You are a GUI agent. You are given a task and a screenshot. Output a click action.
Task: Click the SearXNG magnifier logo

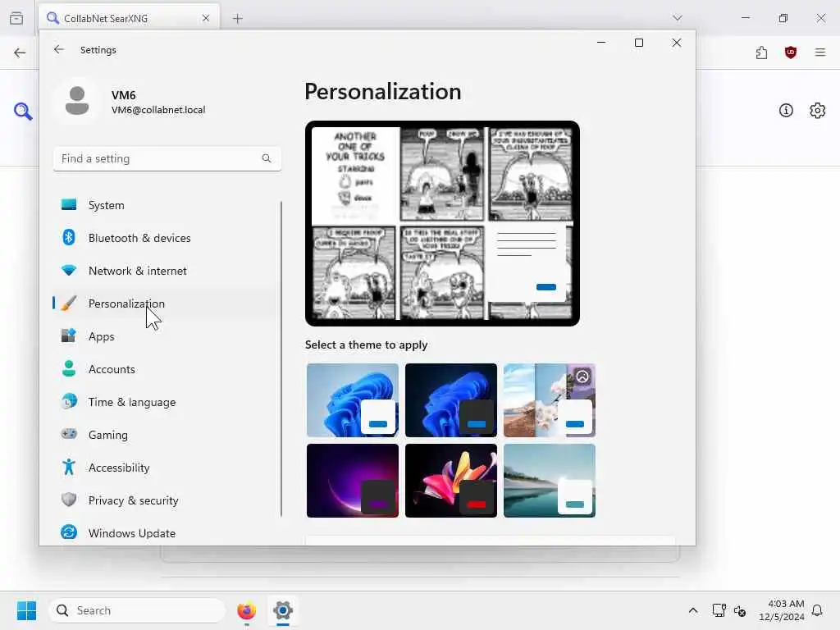pyautogui.click(x=23, y=111)
